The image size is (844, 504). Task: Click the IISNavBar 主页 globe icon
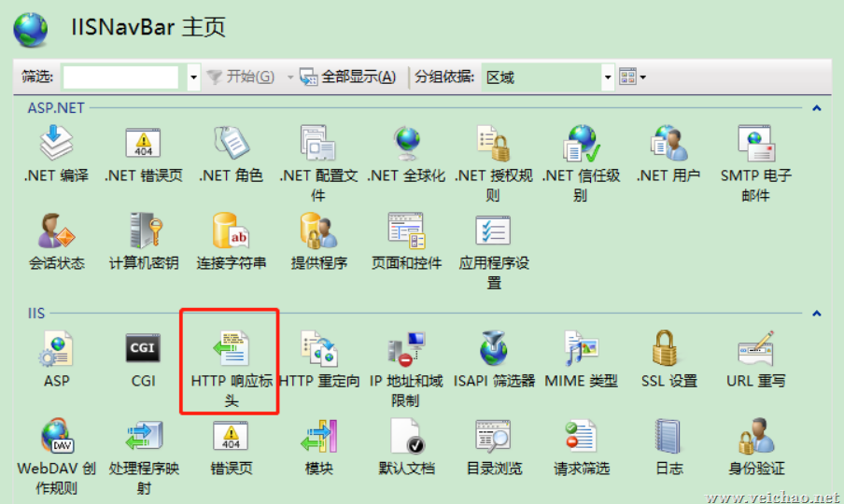coord(30,30)
